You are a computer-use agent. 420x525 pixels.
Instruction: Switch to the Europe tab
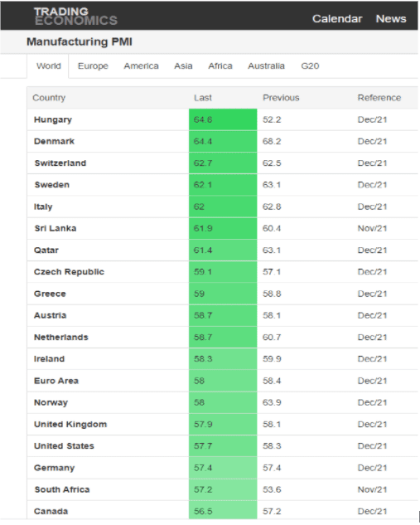pyautogui.click(x=93, y=66)
